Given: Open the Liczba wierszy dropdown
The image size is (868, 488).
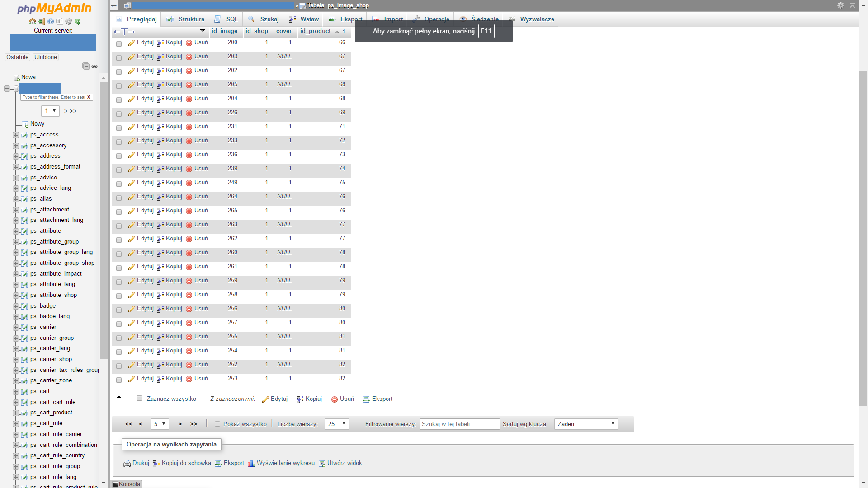Looking at the screenshot, I should [x=337, y=424].
